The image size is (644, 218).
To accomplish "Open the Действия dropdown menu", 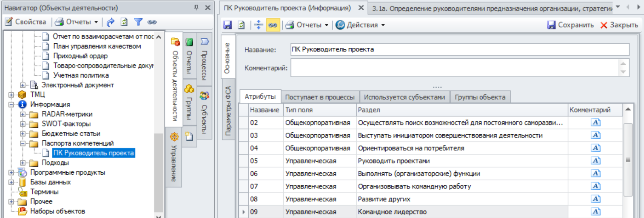I will pos(360,25).
